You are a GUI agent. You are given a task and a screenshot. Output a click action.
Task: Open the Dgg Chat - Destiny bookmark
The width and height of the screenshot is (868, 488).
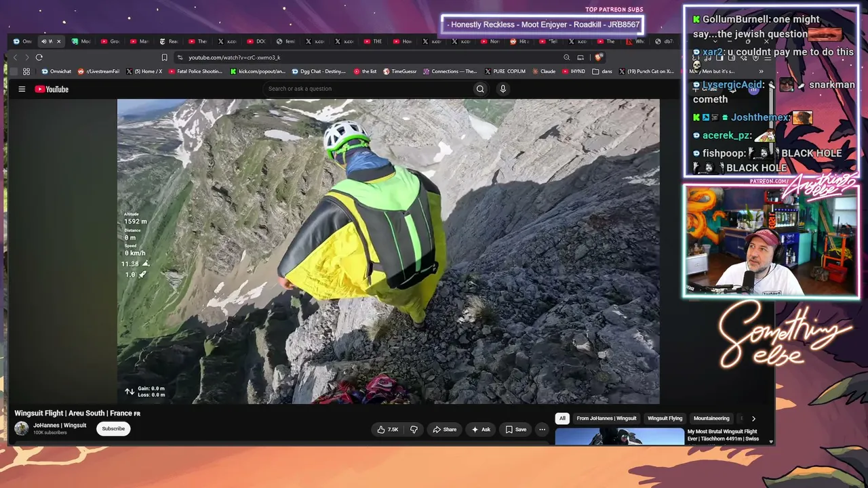pos(319,71)
